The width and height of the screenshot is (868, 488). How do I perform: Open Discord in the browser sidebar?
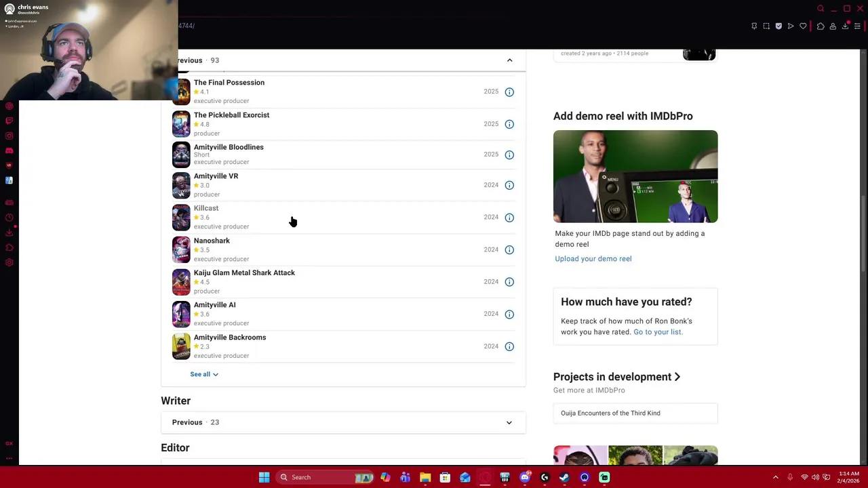pyautogui.click(x=9, y=150)
